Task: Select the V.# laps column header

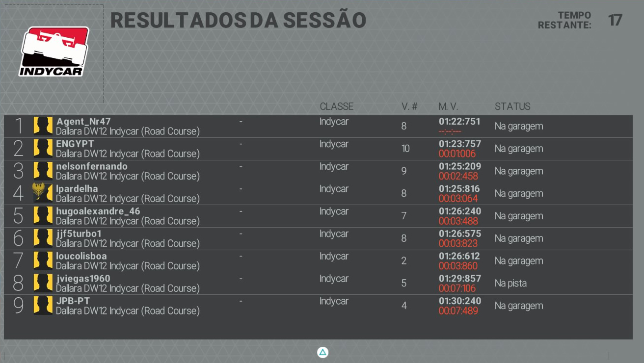Action: pyautogui.click(x=409, y=106)
